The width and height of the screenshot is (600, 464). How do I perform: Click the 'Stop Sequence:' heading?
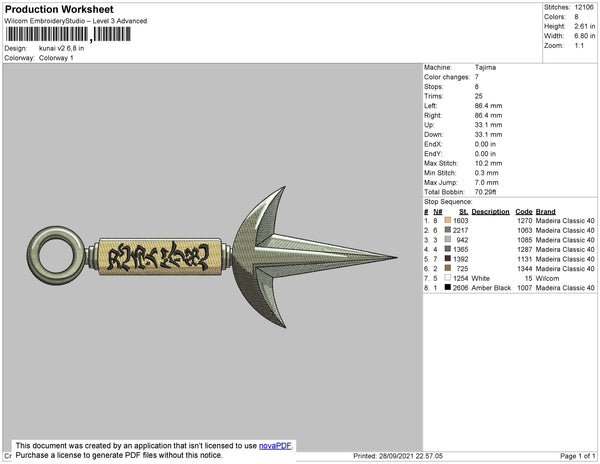coord(448,202)
